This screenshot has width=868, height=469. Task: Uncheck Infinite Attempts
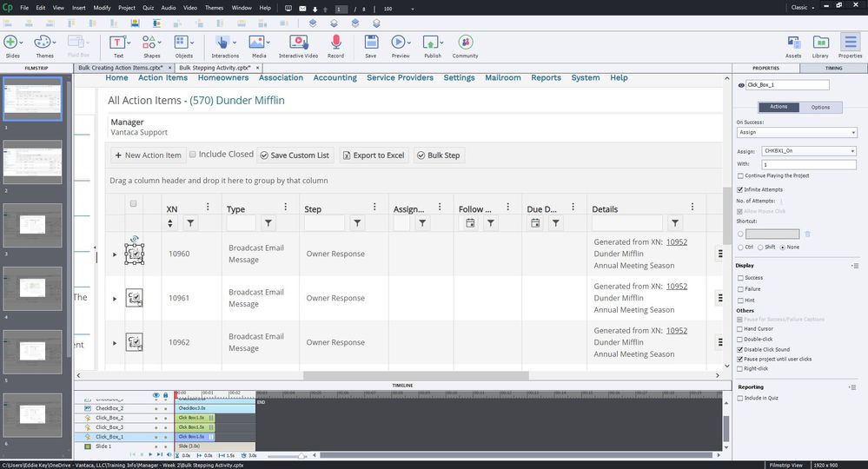739,189
